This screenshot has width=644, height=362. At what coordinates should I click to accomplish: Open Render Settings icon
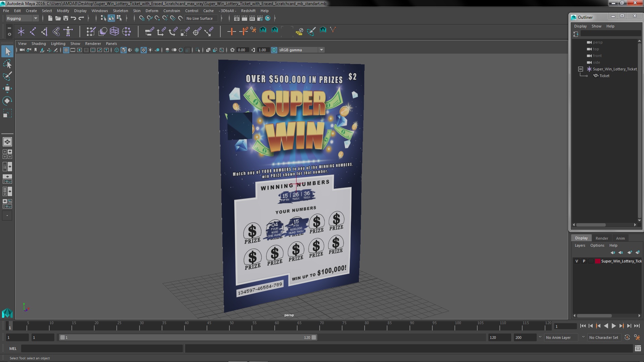coord(260,18)
